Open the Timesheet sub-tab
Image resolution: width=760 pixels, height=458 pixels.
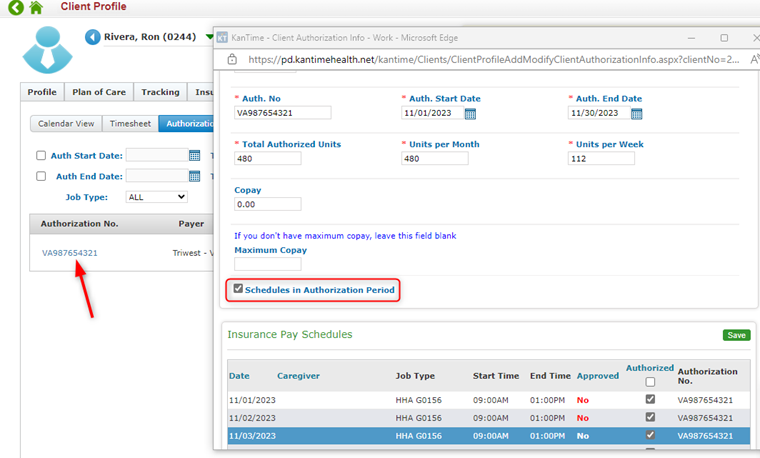point(130,124)
